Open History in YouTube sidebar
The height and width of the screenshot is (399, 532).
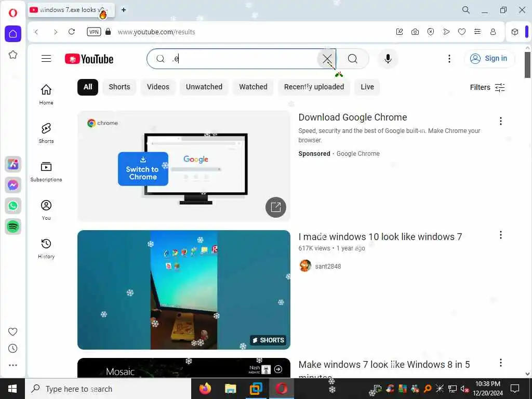(46, 248)
